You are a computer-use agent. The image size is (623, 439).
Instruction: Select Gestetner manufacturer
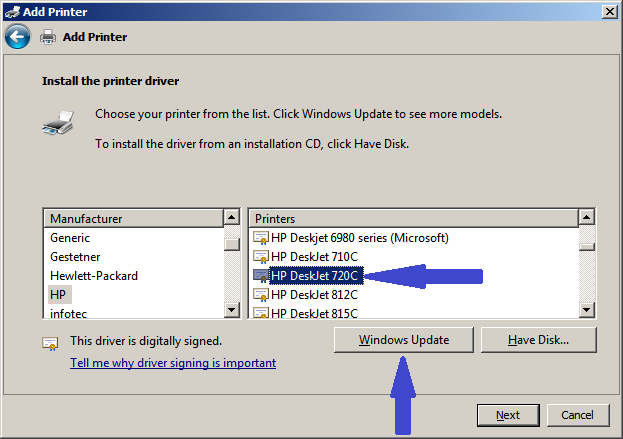pyautogui.click(x=75, y=257)
